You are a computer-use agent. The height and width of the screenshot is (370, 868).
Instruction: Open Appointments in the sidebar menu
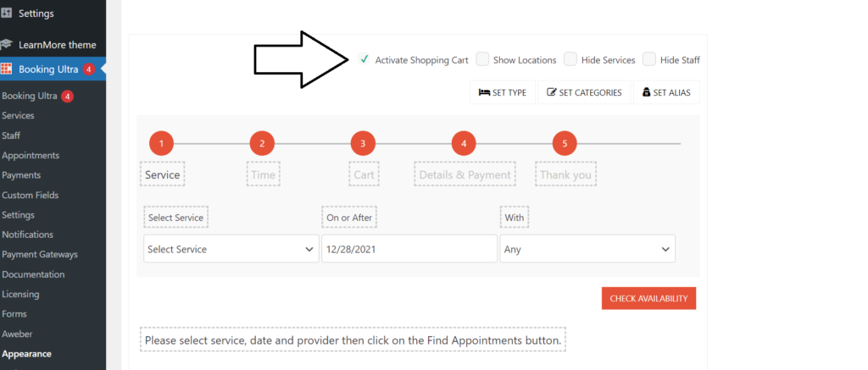click(x=31, y=156)
